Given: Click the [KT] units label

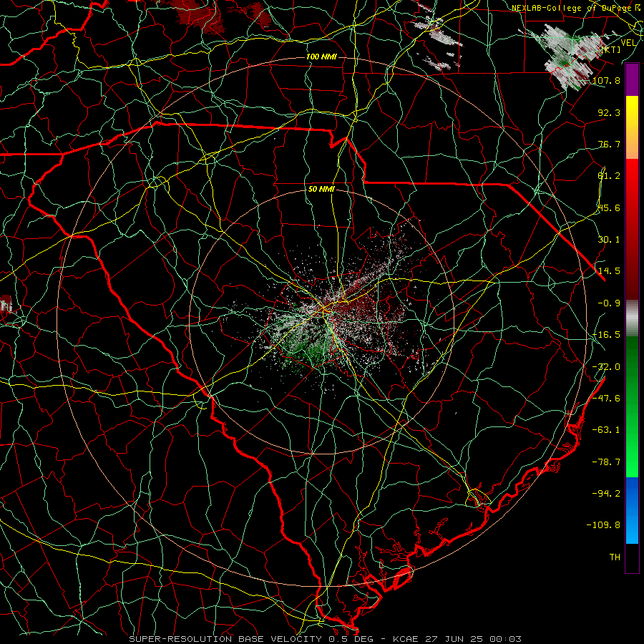Looking at the screenshot, I should tap(611, 49).
